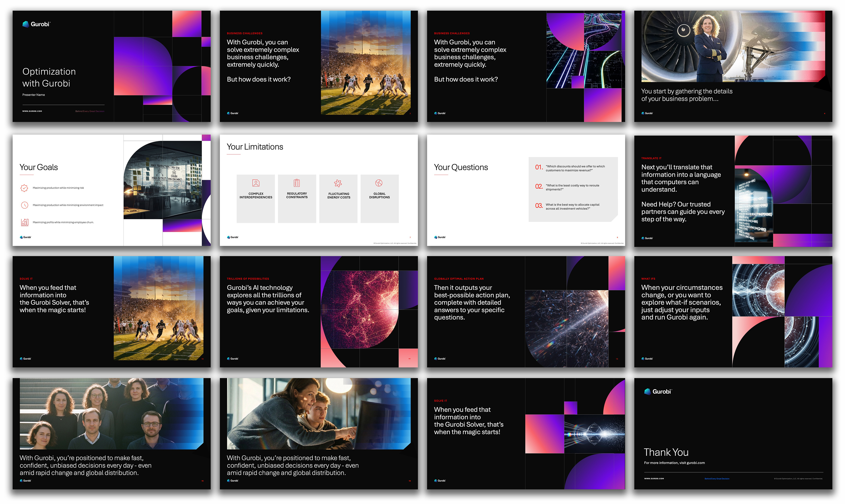Screen dimensions: 845x504
Task: Click "Gurobi's AI technology explores" paragraph
Action: tap(268, 299)
